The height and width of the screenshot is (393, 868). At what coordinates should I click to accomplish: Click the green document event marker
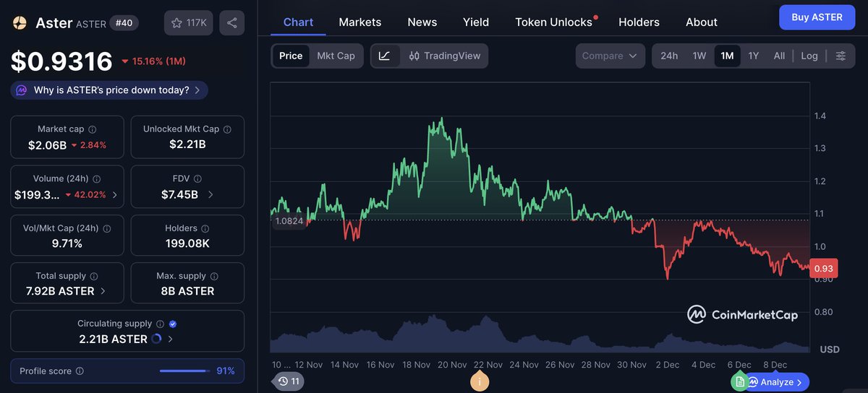click(739, 381)
